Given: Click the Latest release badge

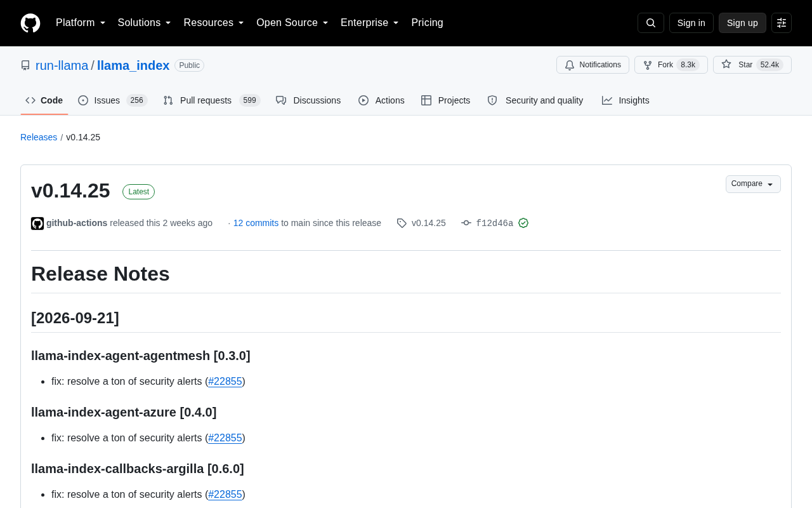Looking at the screenshot, I should point(138,192).
